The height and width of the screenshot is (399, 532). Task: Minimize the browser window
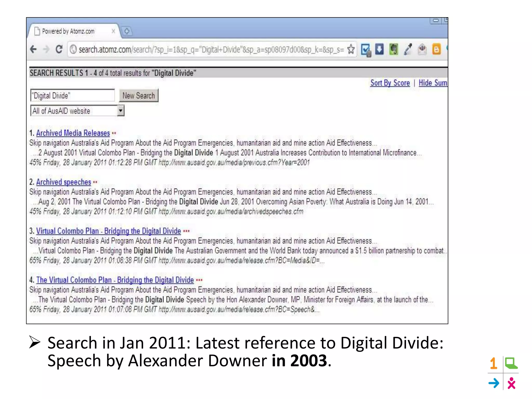436,20
